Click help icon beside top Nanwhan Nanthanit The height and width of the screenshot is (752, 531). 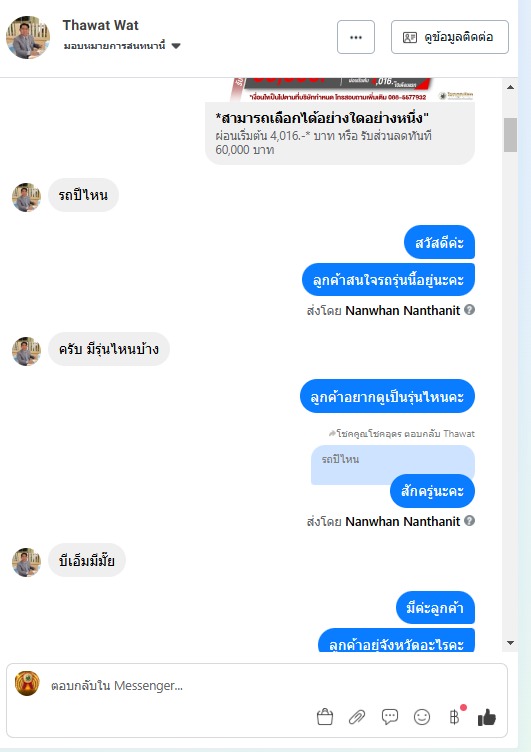[x=470, y=310]
